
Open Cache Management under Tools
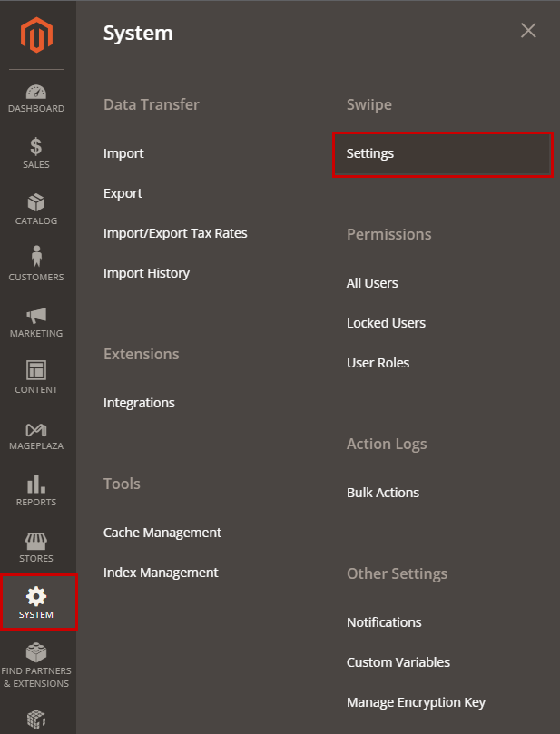click(x=162, y=533)
